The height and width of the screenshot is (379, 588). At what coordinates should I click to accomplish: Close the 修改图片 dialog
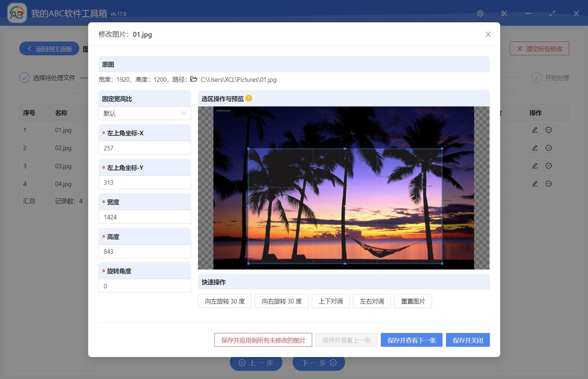click(x=488, y=34)
